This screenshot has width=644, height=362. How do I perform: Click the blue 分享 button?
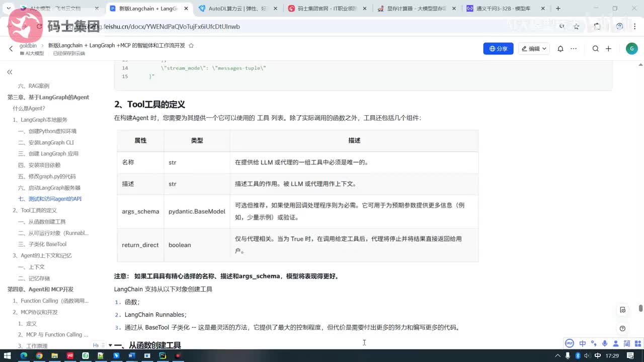498,49
